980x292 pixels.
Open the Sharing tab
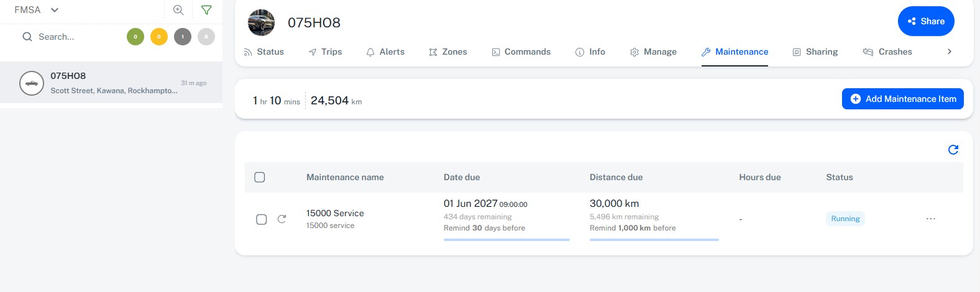[x=815, y=52]
